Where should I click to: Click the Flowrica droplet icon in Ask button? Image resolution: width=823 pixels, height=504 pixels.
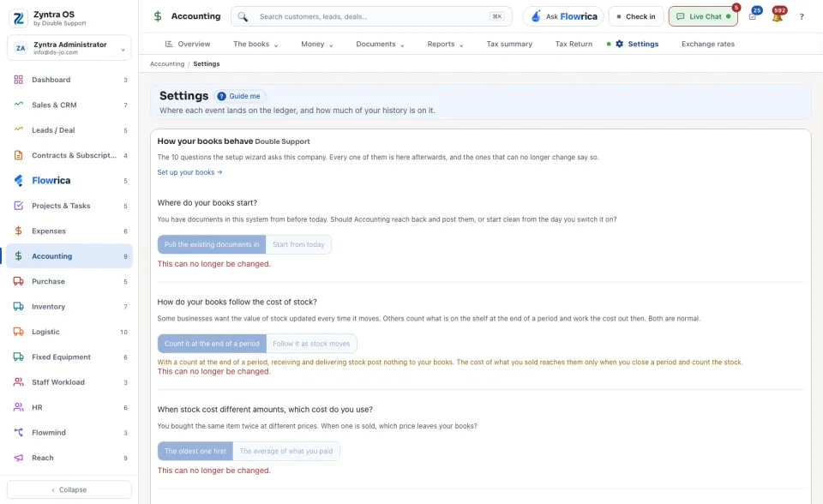(x=535, y=17)
